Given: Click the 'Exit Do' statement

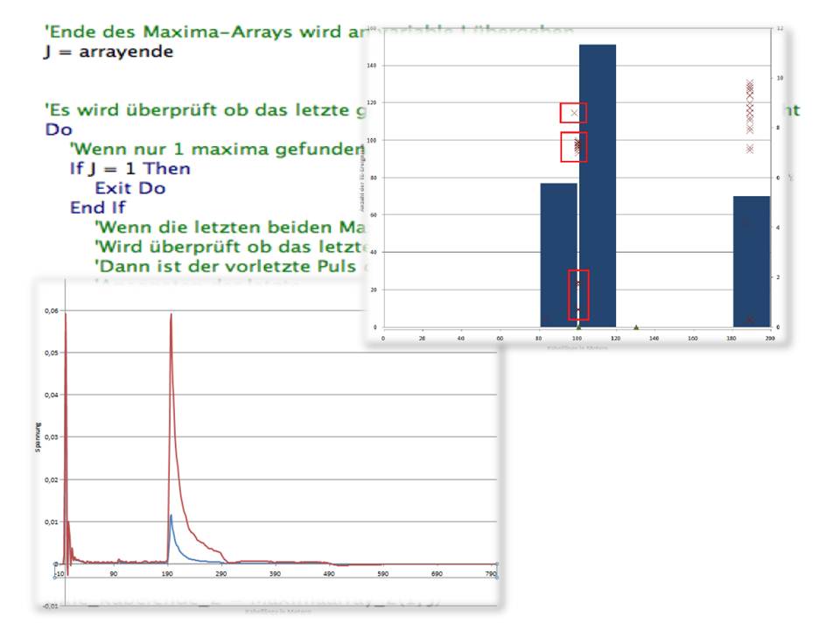Looking at the screenshot, I should click(129, 188).
